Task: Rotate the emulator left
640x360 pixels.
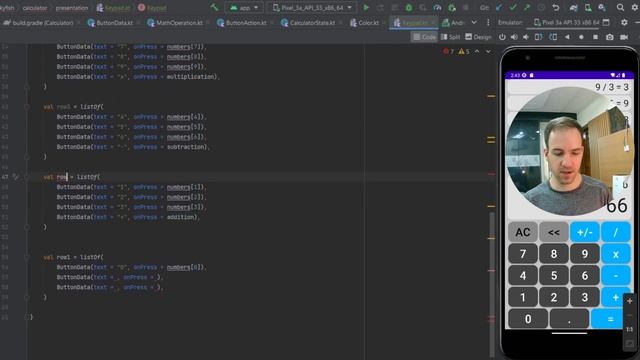Action: 539,37
